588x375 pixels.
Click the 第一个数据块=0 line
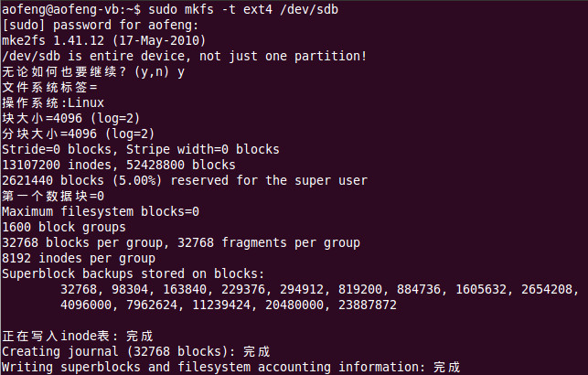pyautogui.click(x=53, y=196)
